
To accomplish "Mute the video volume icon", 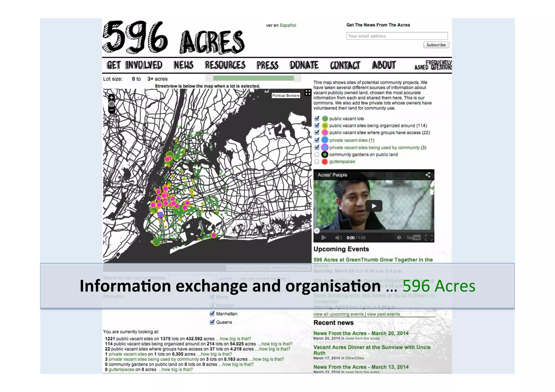I will (338, 238).
